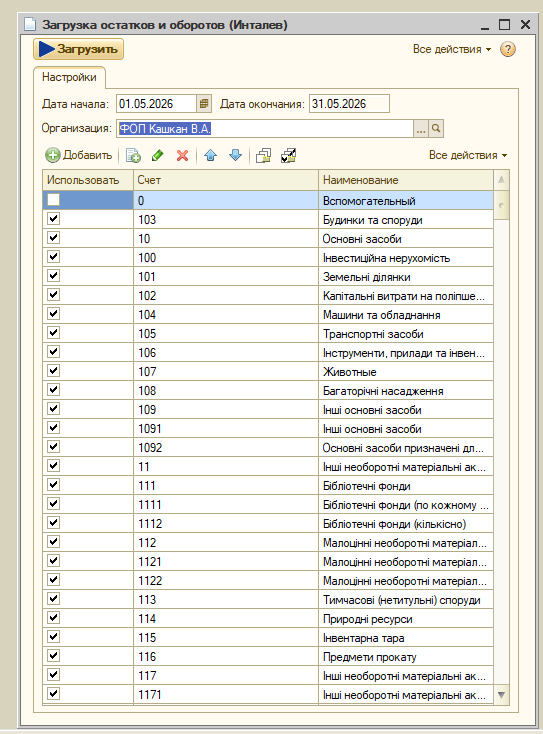Click the ellipsis selector for Организация
The height and width of the screenshot is (734, 543).
pyautogui.click(x=421, y=128)
